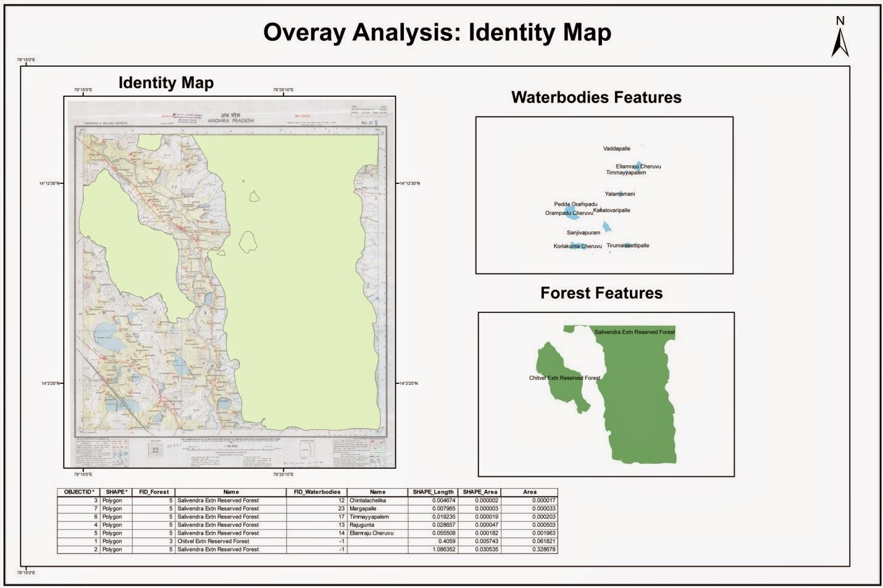Click the Identity Map panel title
The width and height of the screenshot is (883, 588).
(x=166, y=83)
